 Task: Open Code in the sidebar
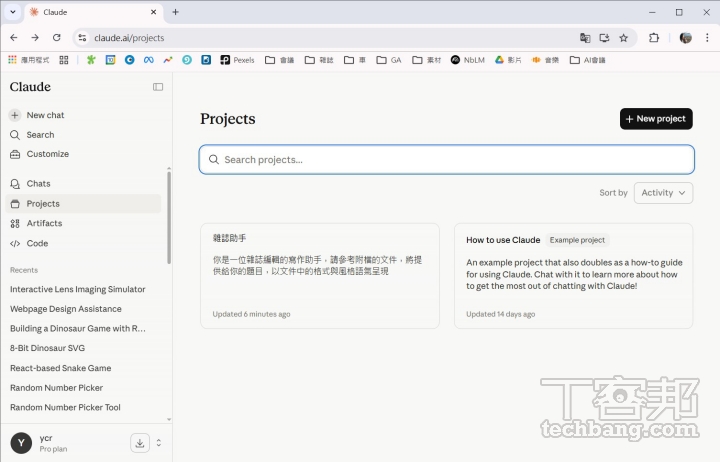29,243
